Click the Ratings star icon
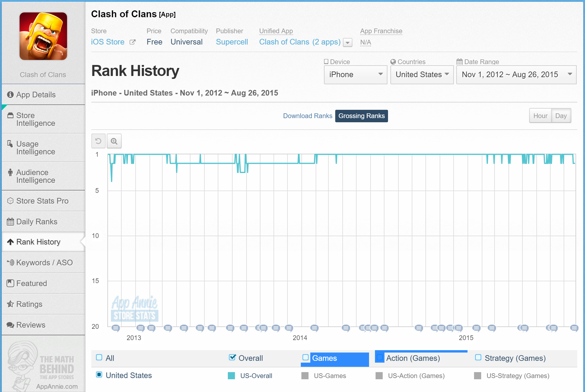This screenshot has height=392, width=585. pos(10,304)
